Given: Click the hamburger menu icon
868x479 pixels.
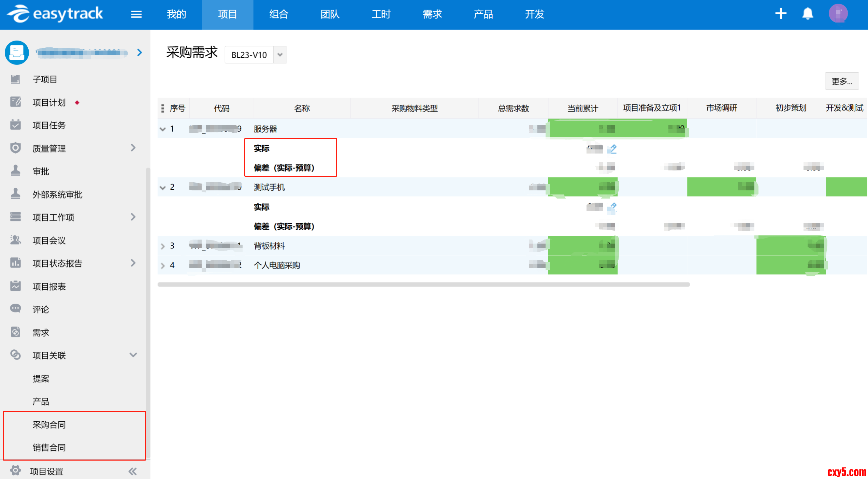Looking at the screenshot, I should [x=136, y=14].
